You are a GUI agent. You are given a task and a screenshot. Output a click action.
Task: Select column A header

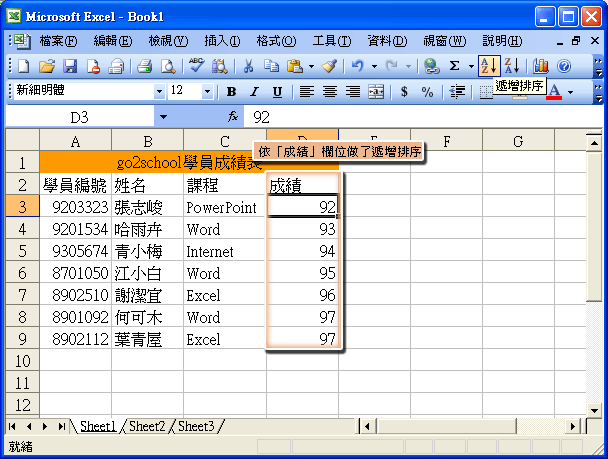point(76,140)
